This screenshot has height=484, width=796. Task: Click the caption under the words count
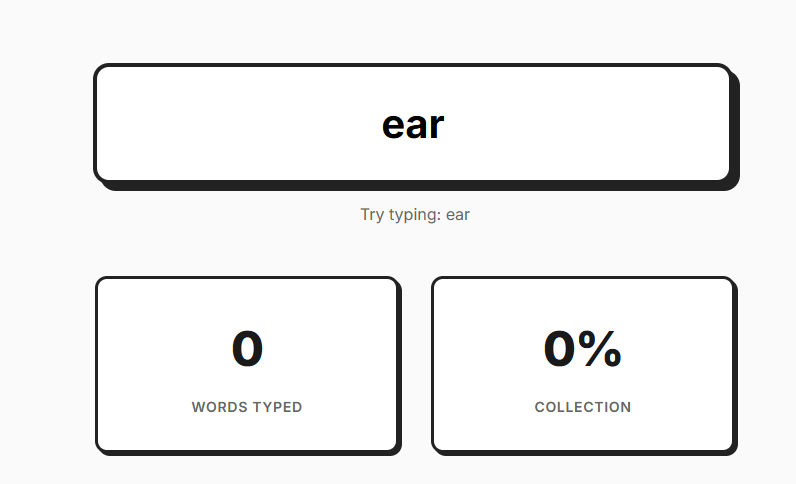point(247,407)
